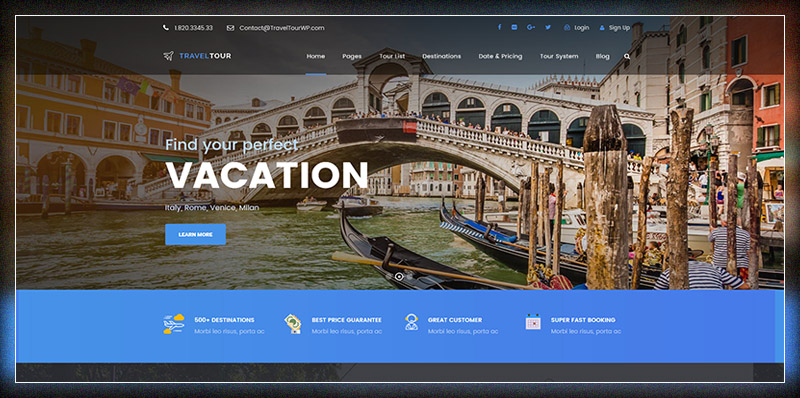
Task: Open the LinkedIn social icon
Action: tap(514, 27)
